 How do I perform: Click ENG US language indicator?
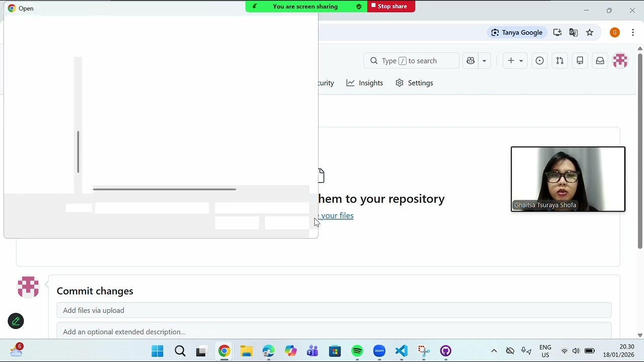pyautogui.click(x=545, y=351)
